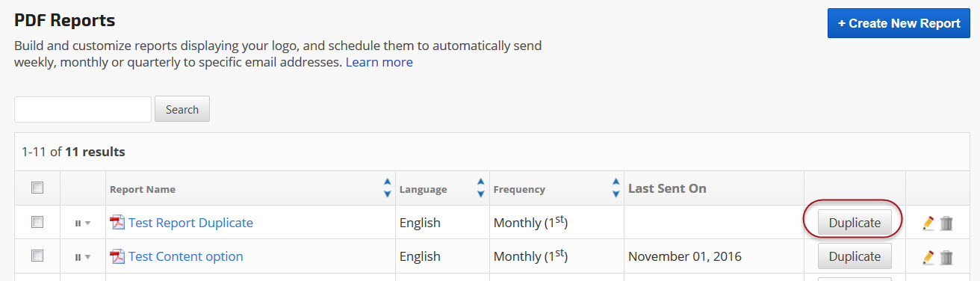The height and width of the screenshot is (281, 980).
Task: Check the Test Content option row checkbox
Action: pos(37,256)
